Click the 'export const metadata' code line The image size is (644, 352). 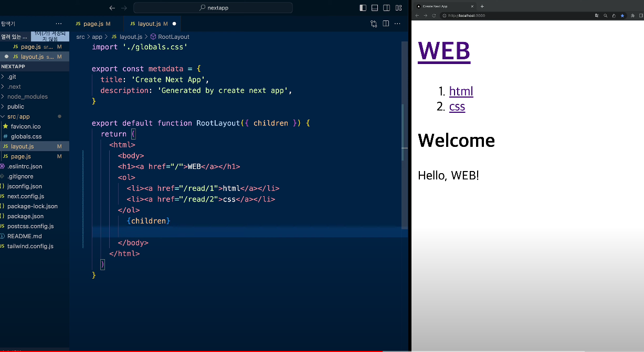coord(146,69)
